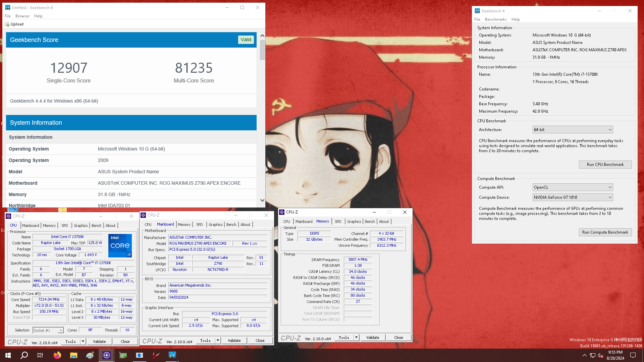Click CAS# Latency 34.0 clocks value
Viewport: 644px width, 362px height.
coord(358,271)
